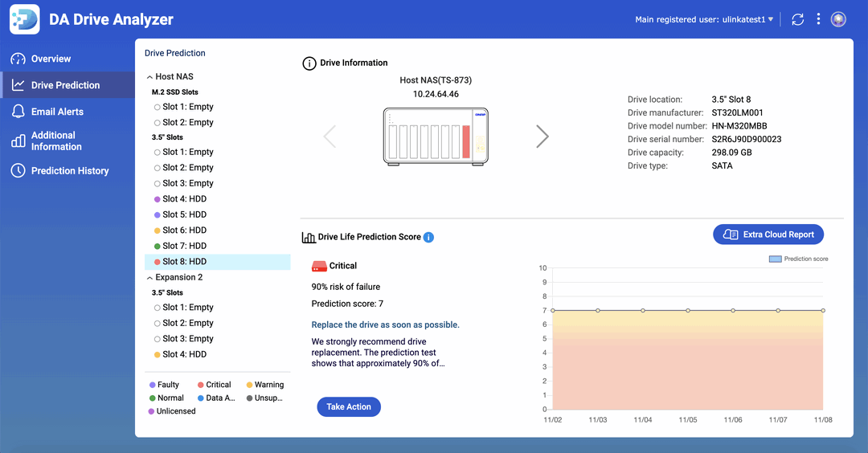This screenshot has width=868, height=453.
Task: Collapse the Expansion 2 tree node
Action: point(149,278)
